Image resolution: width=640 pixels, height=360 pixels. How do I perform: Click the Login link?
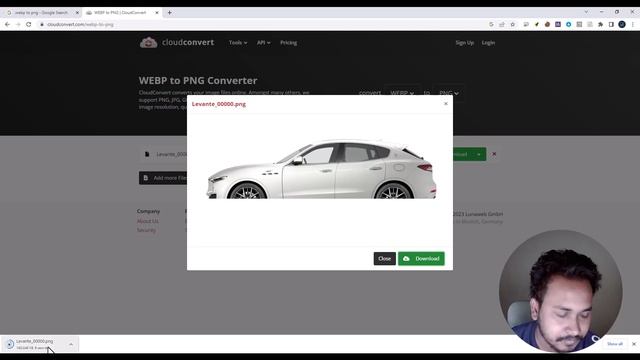488,42
